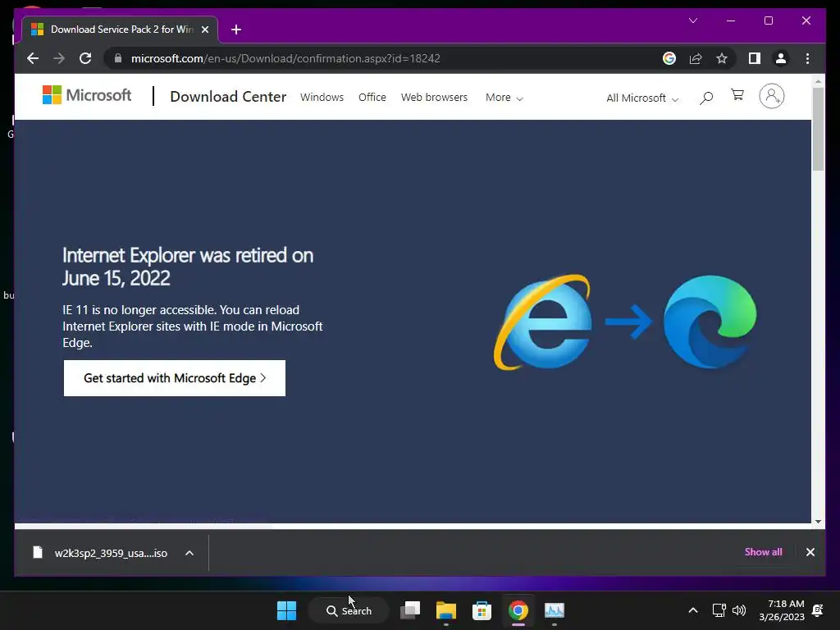This screenshot has width=840, height=630.
Task: Open the Task Manager graph taskbar icon
Action: [554, 610]
